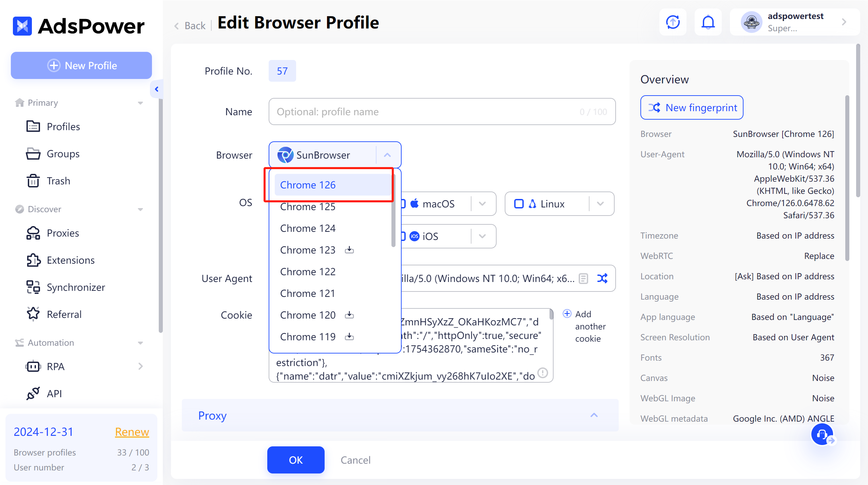Click the OK button

pyautogui.click(x=296, y=460)
